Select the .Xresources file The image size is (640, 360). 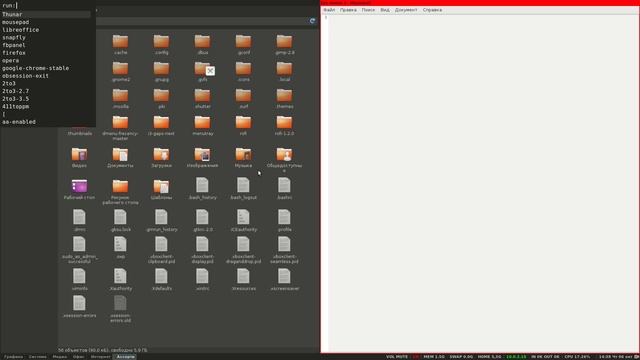(243, 280)
